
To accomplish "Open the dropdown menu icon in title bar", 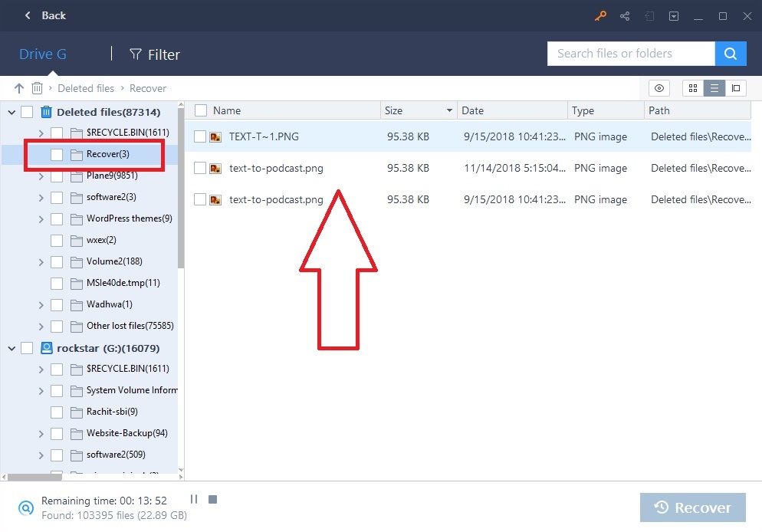I will coord(674,16).
